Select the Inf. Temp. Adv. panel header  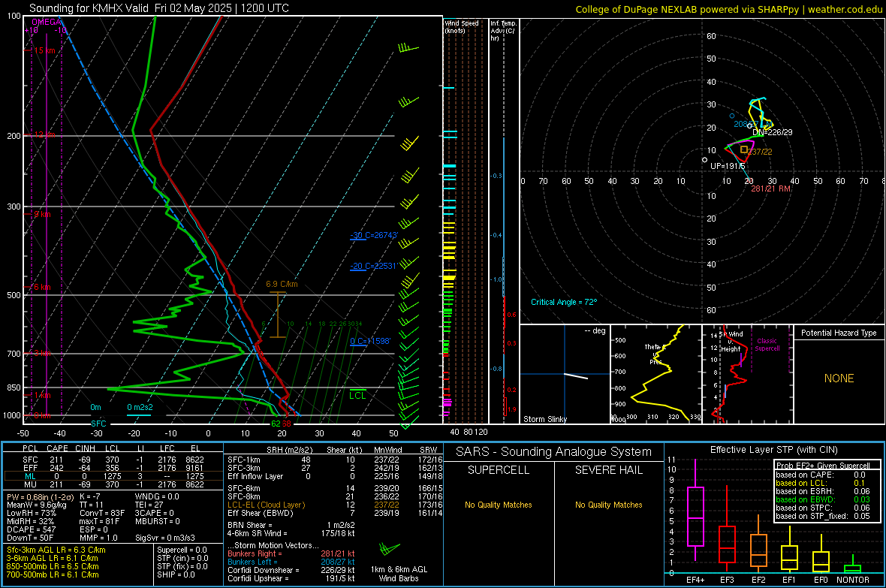click(503, 31)
